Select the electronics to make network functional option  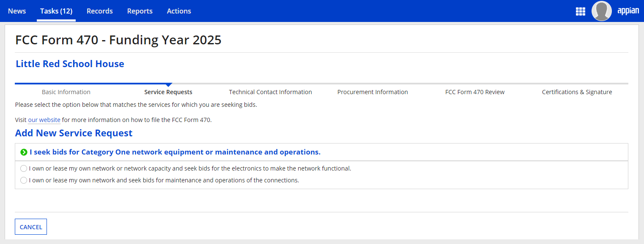pyautogui.click(x=24, y=168)
